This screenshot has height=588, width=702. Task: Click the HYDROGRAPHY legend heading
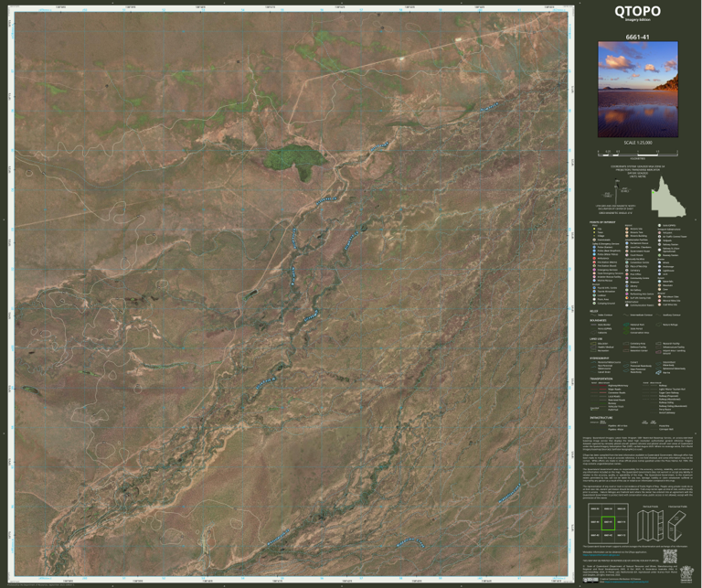point(600,358)
